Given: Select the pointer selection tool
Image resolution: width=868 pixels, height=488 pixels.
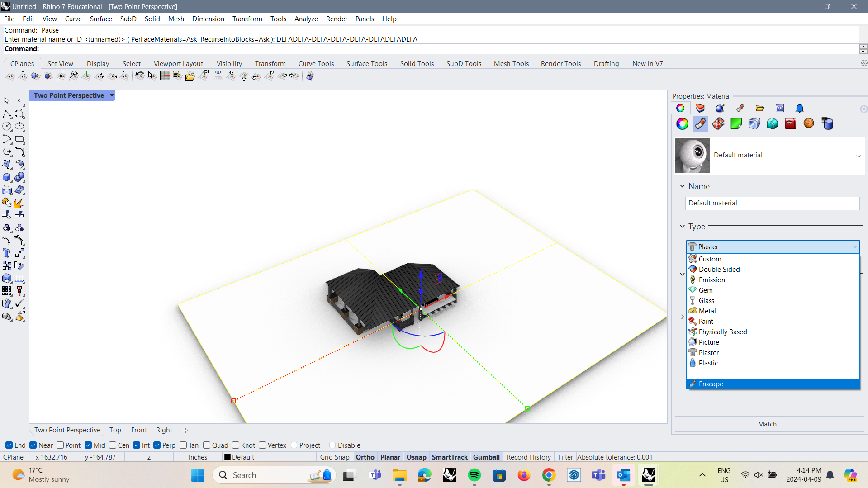Looking at the screenshot, I should (6, 100).
